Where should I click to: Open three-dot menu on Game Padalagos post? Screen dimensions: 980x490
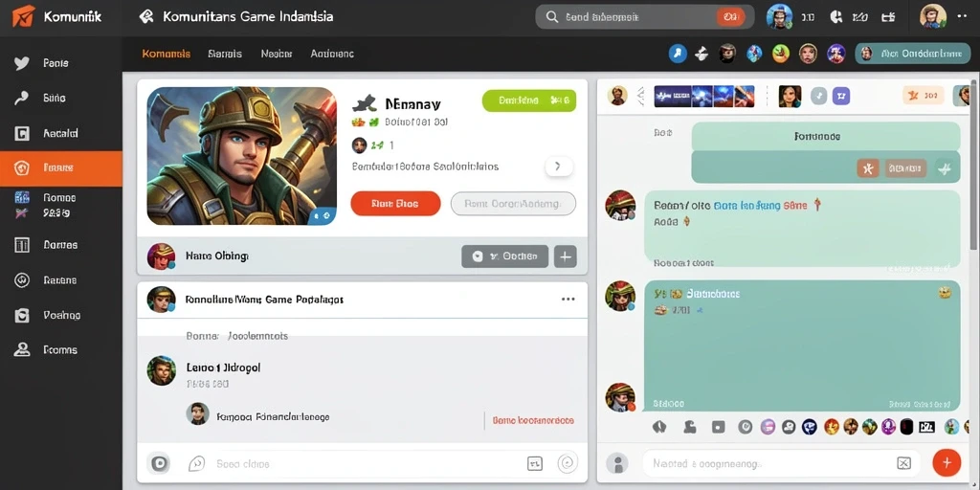tap(568, 300)
